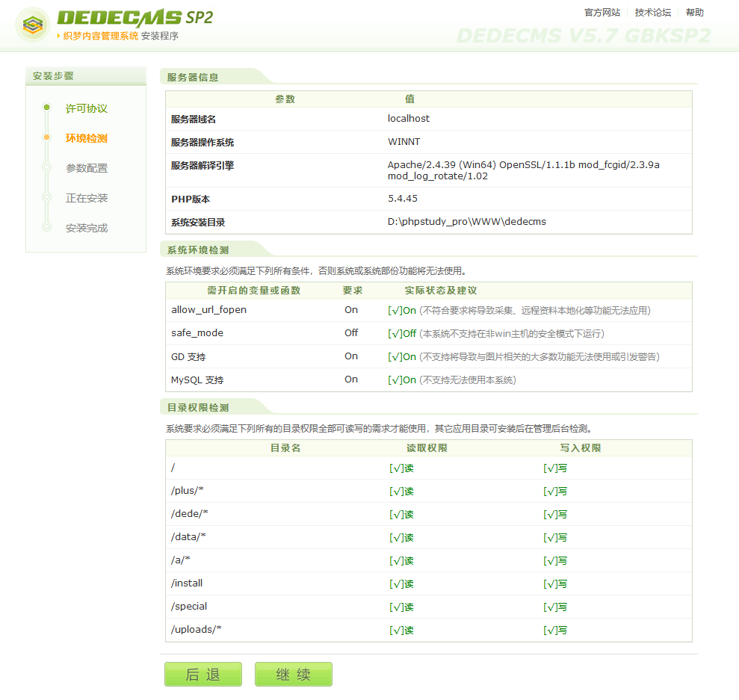Click the step dot beside 安装完成
This screenshot has height=700, width=739.
(47, 228)
